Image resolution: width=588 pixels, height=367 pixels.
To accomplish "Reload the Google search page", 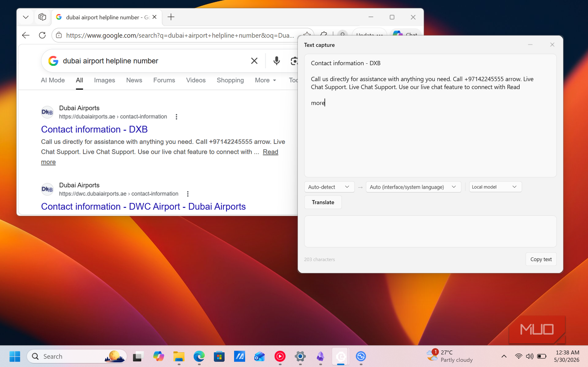I will [x=42, y=35].
